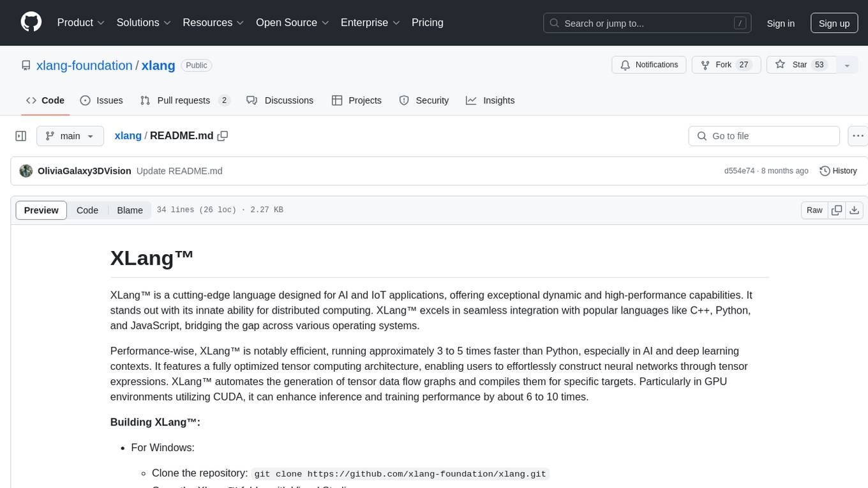Open the more file actions menu
This screenshot has height=488, width=868.
point(858,136)
